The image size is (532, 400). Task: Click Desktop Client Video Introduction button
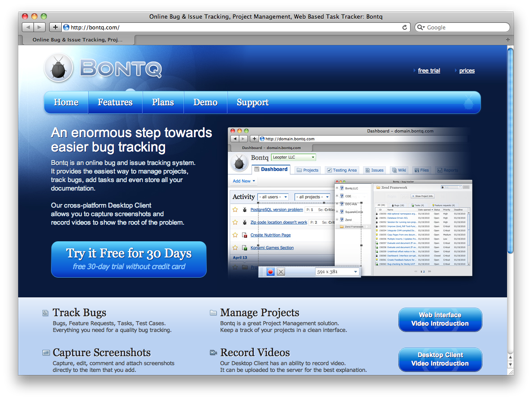440,359
